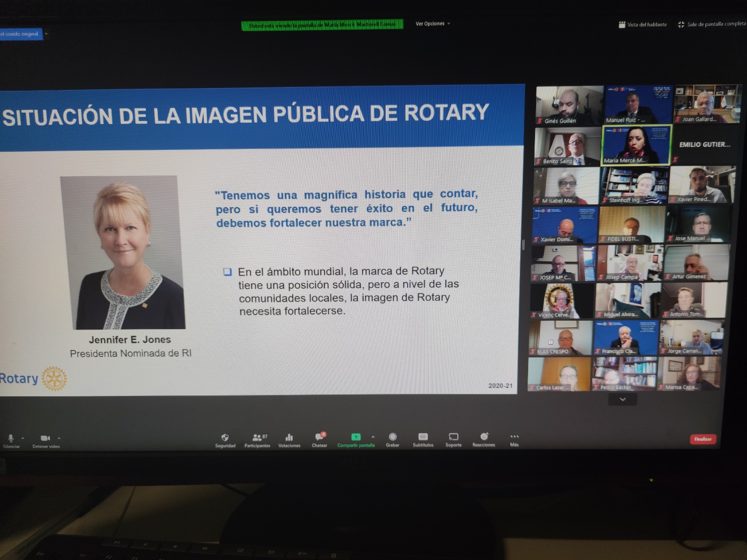Image resolution: width=747 pixels, height=560 pixels.
Task: Click bullet text "En el ámbito mundial"
Action: [x=348, y=291]
